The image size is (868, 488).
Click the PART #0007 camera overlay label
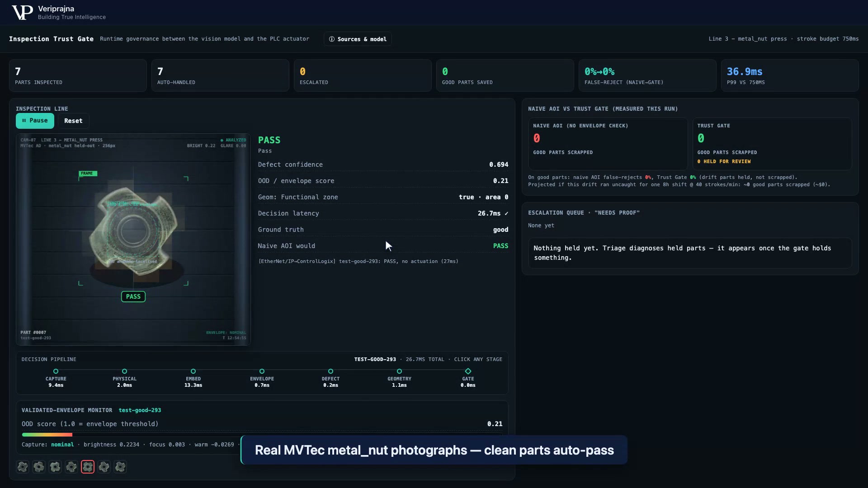33,332
